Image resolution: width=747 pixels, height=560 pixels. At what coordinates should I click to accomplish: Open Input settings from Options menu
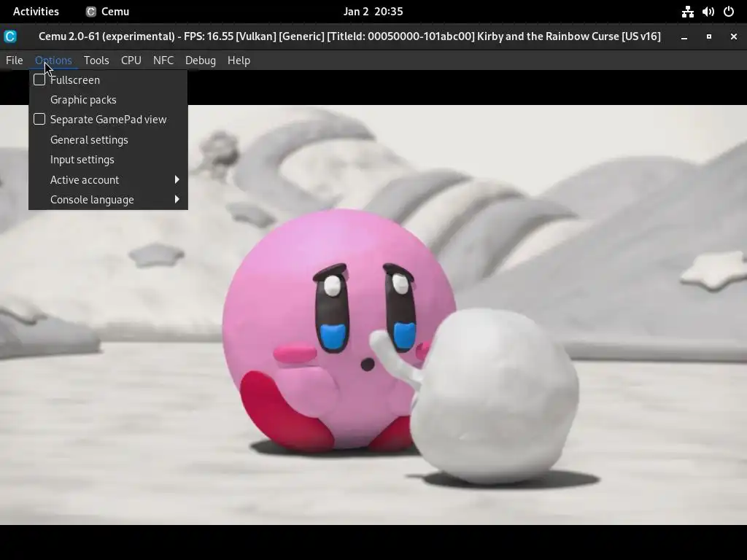point(108,160)
